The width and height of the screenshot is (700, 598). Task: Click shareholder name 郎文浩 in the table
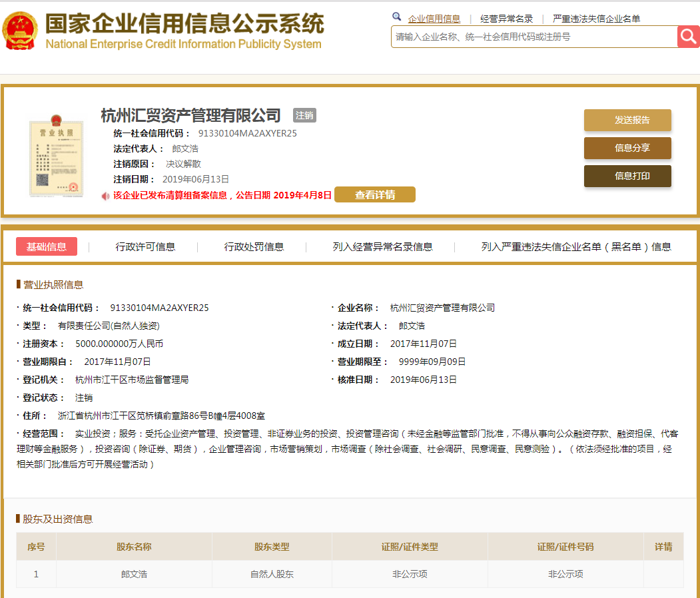134,573
